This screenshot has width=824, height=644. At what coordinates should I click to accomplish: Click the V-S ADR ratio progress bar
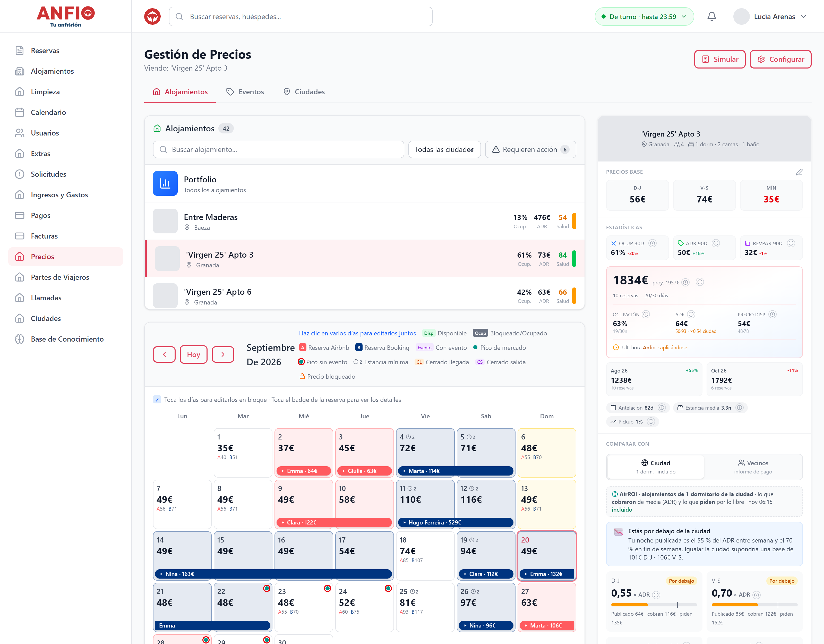[x=754, y=605]
